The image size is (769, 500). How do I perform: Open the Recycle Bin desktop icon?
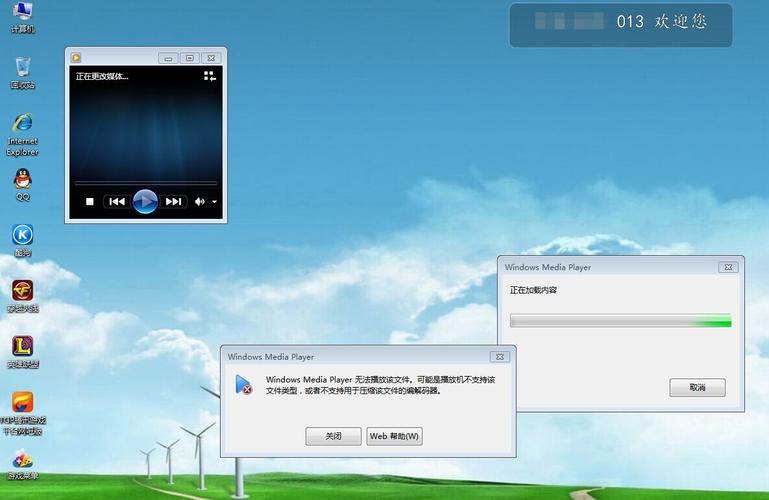[23, 73]
